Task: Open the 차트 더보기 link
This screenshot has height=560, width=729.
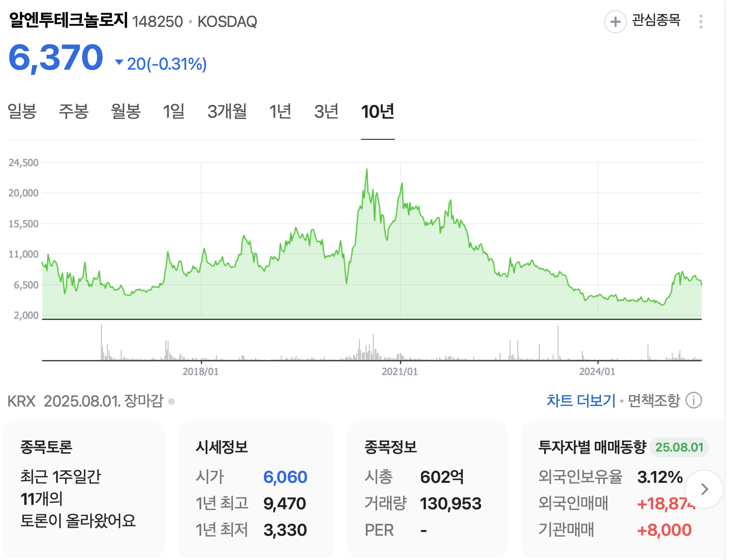Action: (x=581, y=400)
